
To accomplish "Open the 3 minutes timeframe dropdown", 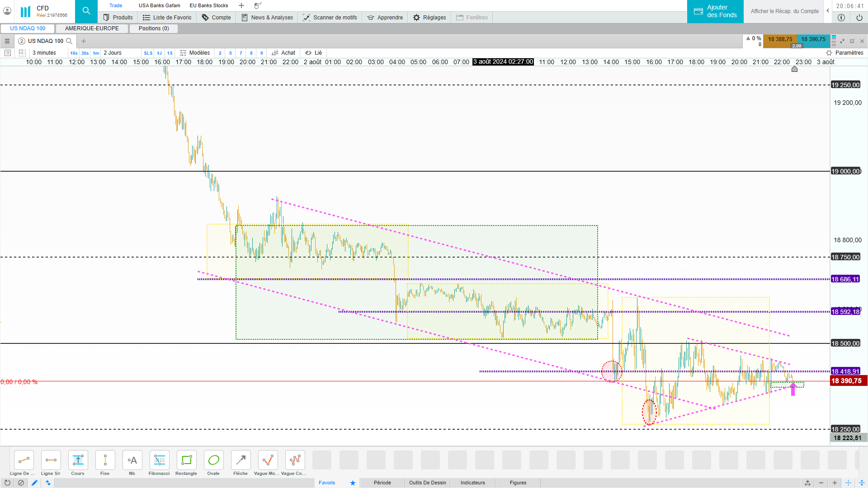I will [x=44, y=53].
